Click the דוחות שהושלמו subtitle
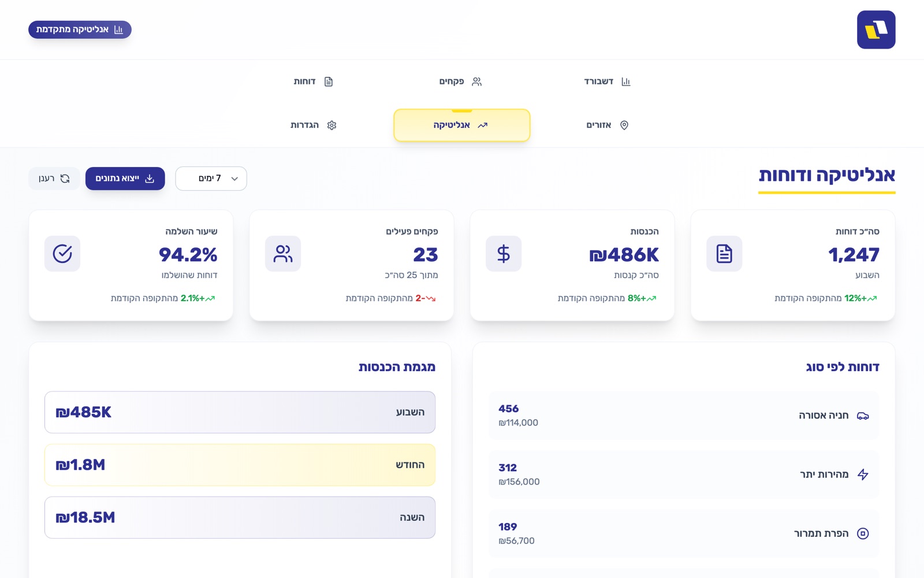Image resolution: width=924 pixels, height=578 pixels. (x=189, y=275)
